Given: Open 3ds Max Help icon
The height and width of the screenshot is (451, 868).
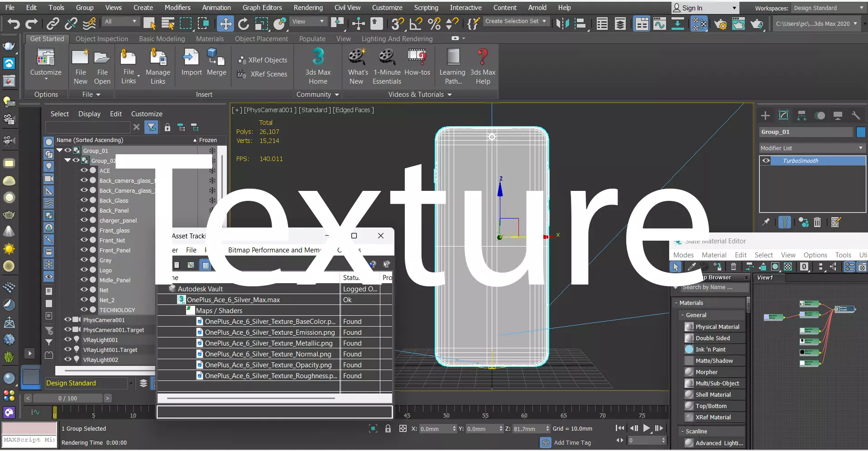Looking at the screenshot, I should coord(483,66).
